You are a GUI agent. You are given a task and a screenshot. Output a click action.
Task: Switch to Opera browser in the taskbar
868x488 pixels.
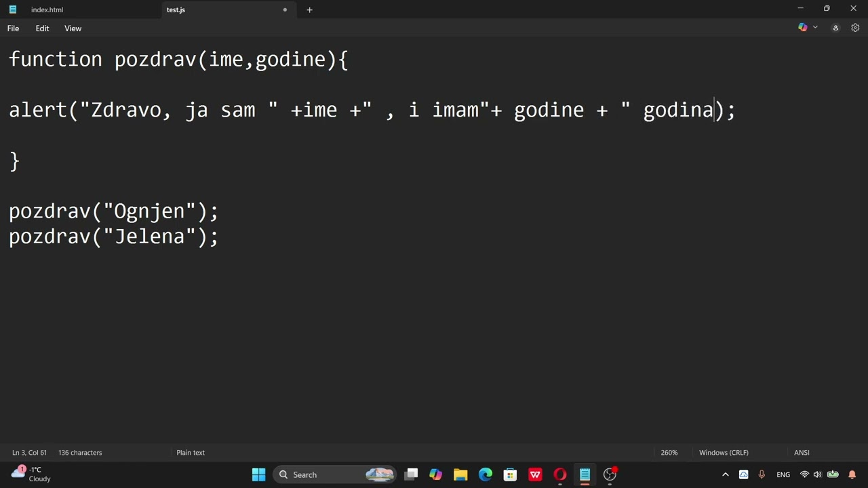tap(560, 474)
